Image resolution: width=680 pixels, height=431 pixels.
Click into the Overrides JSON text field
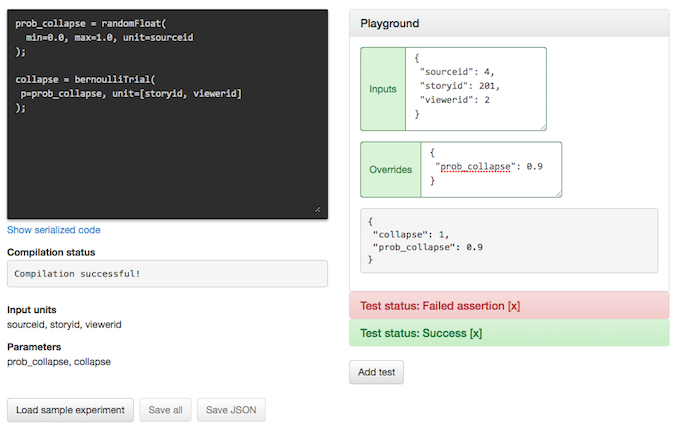point(491,170)
